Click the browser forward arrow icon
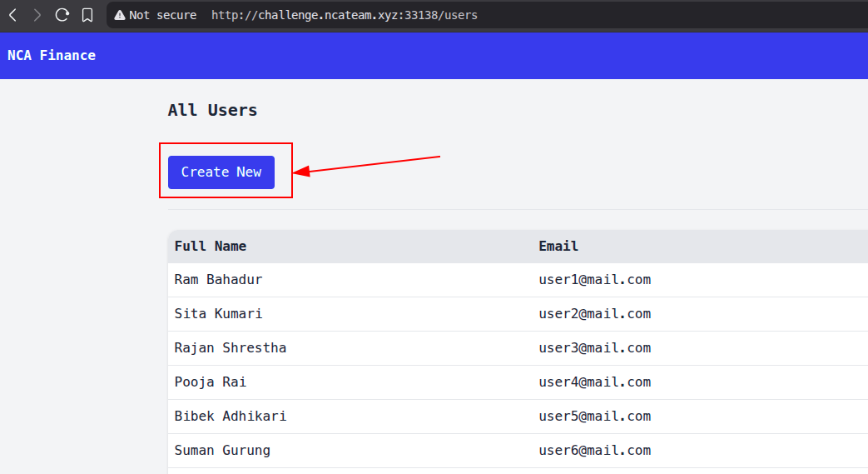The width and height of the screenshot is (868, 474). (37, 15)
